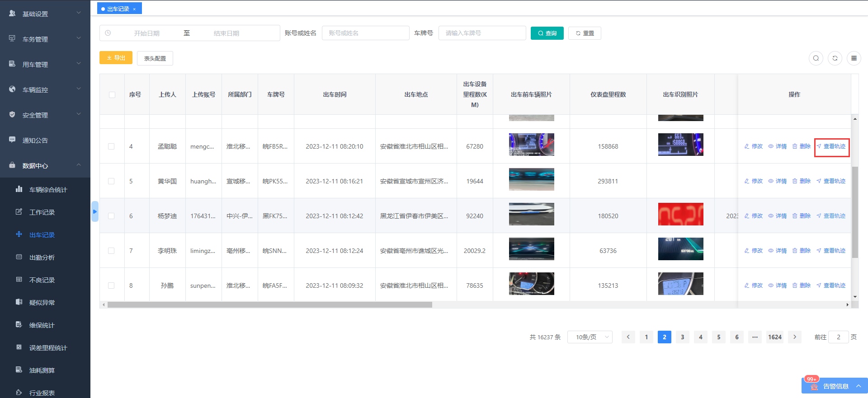Screen dimensions: 868x398
Task: Open the 通知公告 menu
Action: click(45, 140)
